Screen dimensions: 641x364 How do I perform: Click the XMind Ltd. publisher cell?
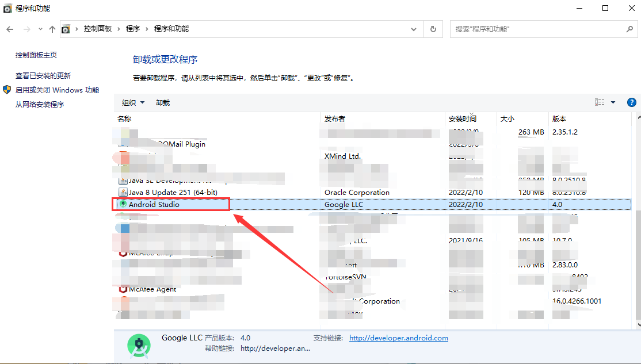coord(342,156)
